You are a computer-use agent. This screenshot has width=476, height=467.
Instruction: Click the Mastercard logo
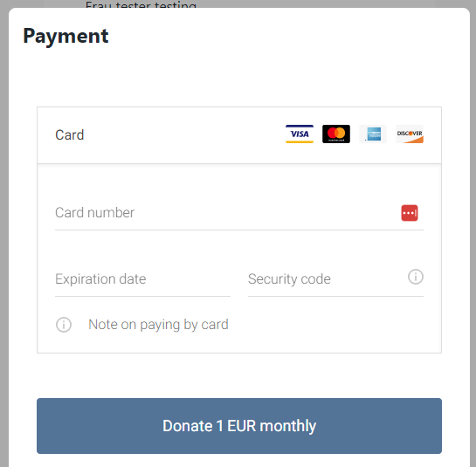click(x=336, y=134)
